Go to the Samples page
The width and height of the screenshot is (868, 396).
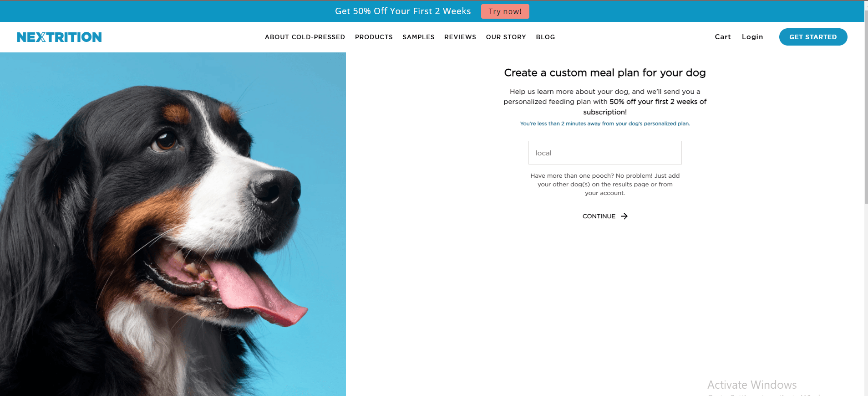(418, 37)
